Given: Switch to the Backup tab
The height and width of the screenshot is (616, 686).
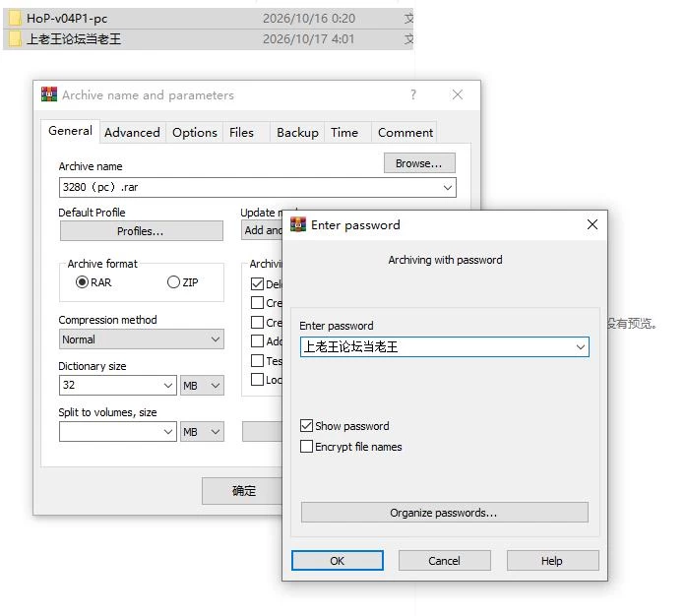Looking at the screenshot, I should coord(297,133).
